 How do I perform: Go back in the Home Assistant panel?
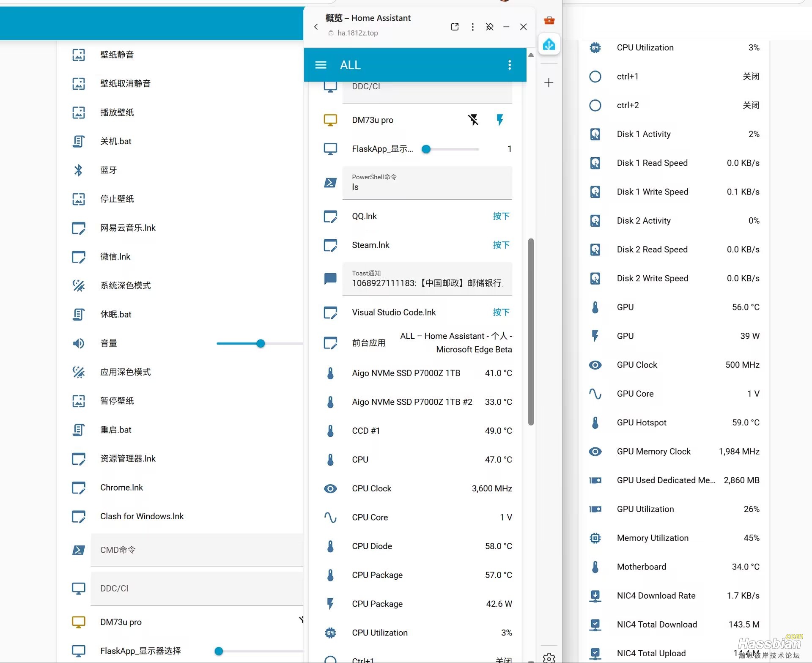[x=316, y=27]
